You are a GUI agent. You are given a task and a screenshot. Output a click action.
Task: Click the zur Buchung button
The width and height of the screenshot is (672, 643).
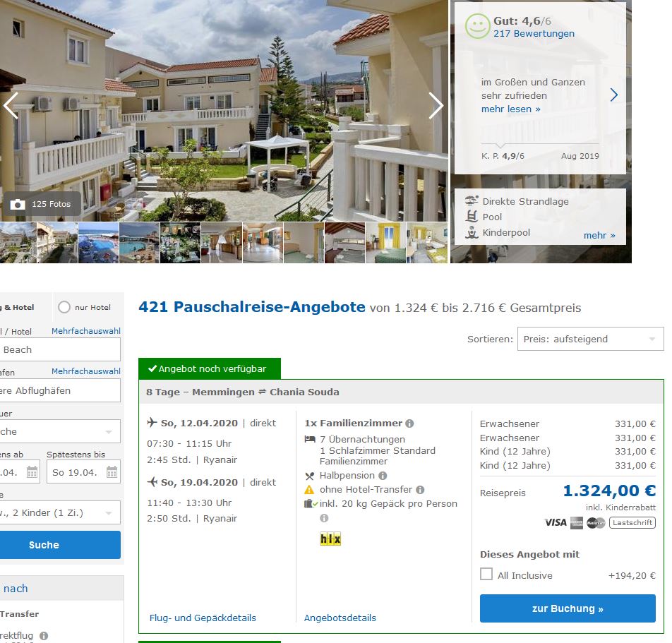click(568, 608)
